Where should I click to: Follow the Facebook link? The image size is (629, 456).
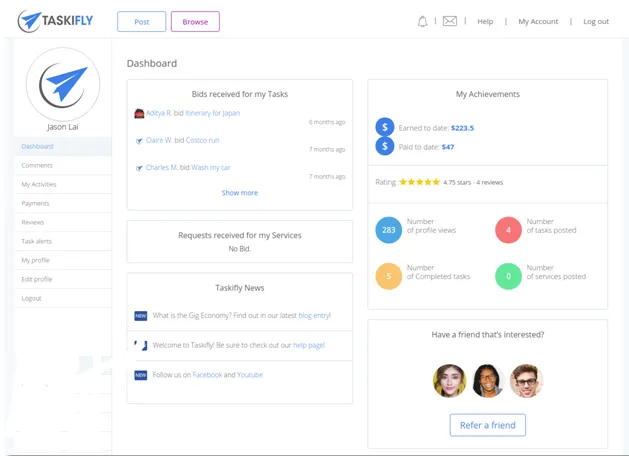pos(207,375)
